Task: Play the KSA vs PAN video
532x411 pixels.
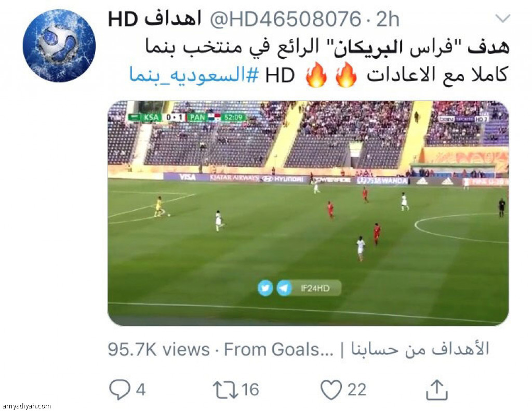Action: coord(308,213)
